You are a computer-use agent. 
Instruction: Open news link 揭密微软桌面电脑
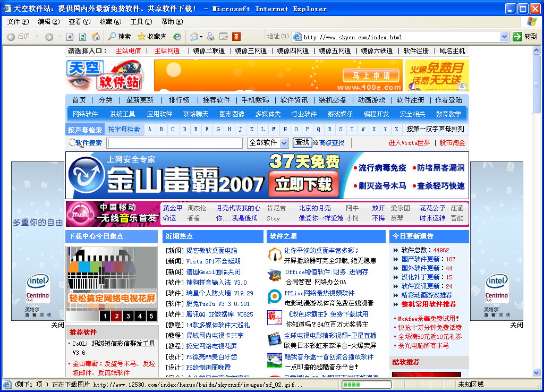point(211,251)
